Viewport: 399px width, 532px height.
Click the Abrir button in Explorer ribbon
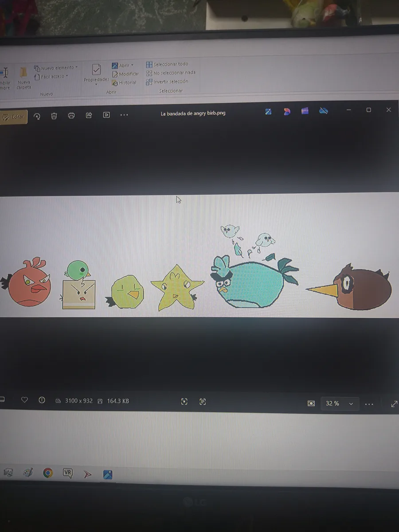122,66
